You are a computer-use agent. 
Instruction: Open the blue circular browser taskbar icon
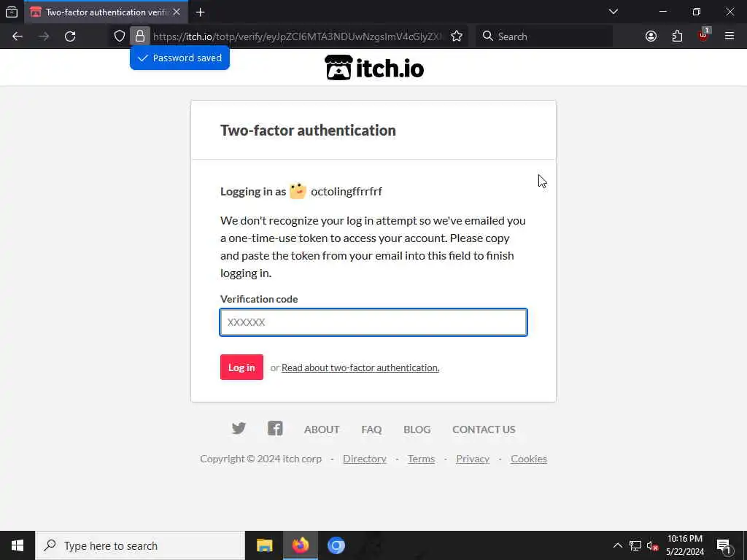click(336, 545)
